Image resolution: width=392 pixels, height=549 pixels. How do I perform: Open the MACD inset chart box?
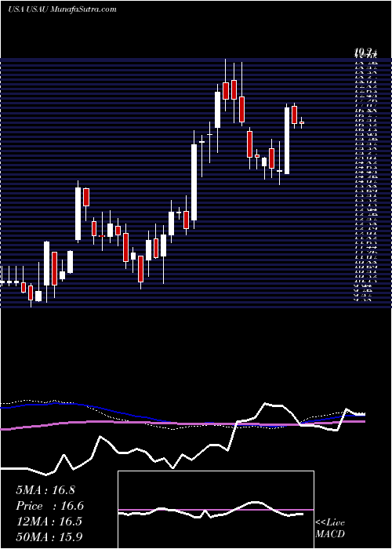pyautogui.click(x=216, y=510)
